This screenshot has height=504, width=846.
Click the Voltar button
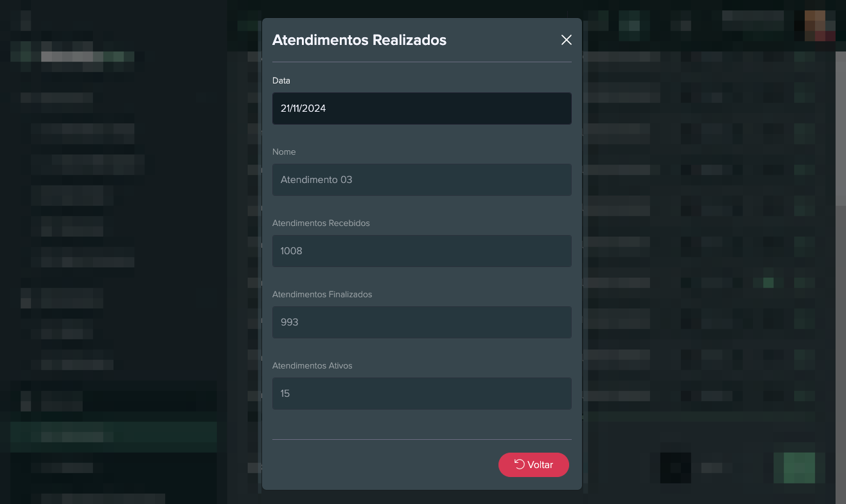tap(534, 464)
